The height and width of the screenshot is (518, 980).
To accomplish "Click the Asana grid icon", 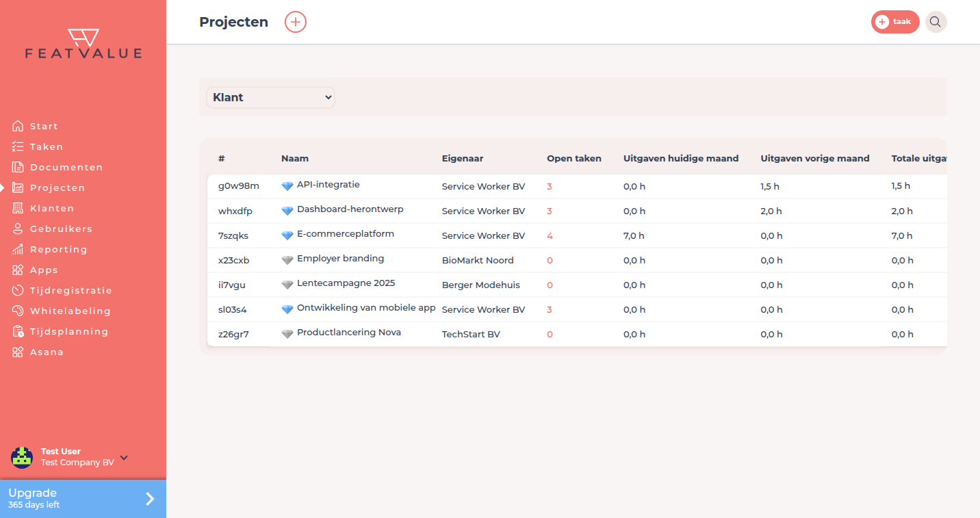I will coord(18,352).
